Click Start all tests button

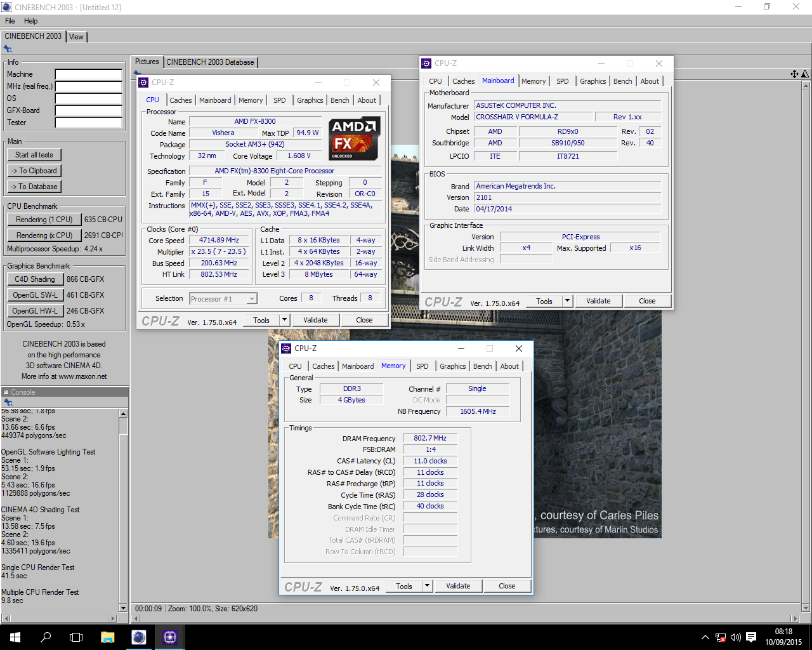34,155
